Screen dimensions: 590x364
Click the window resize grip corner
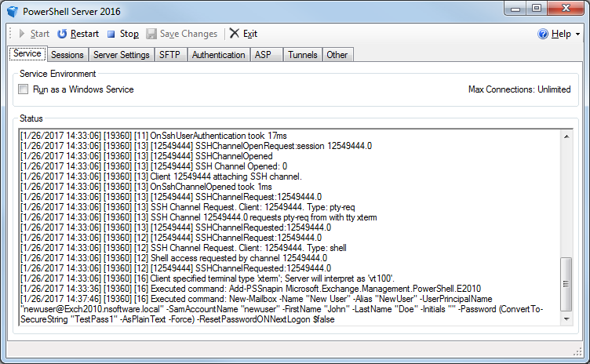577,352
